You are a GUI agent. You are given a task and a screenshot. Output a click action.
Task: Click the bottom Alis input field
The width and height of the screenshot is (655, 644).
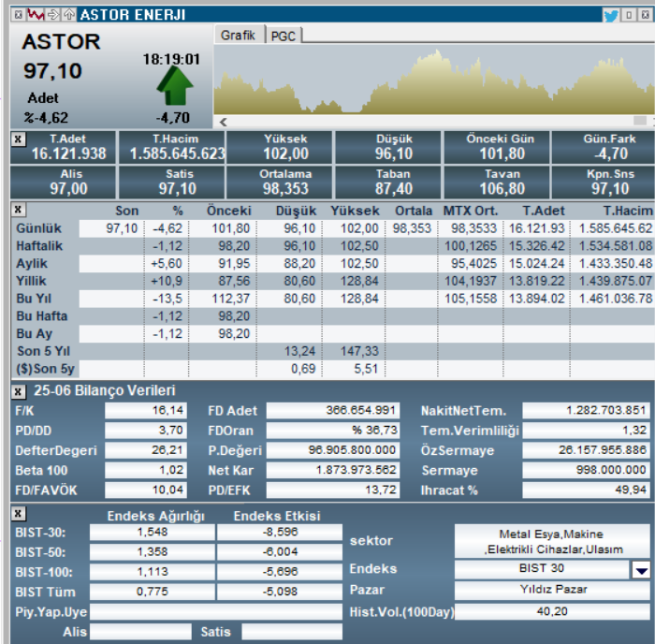coord(140,632)
